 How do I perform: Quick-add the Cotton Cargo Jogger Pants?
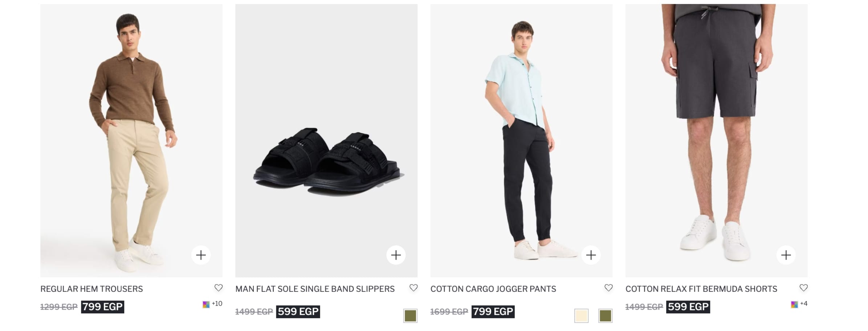point(591,255)
